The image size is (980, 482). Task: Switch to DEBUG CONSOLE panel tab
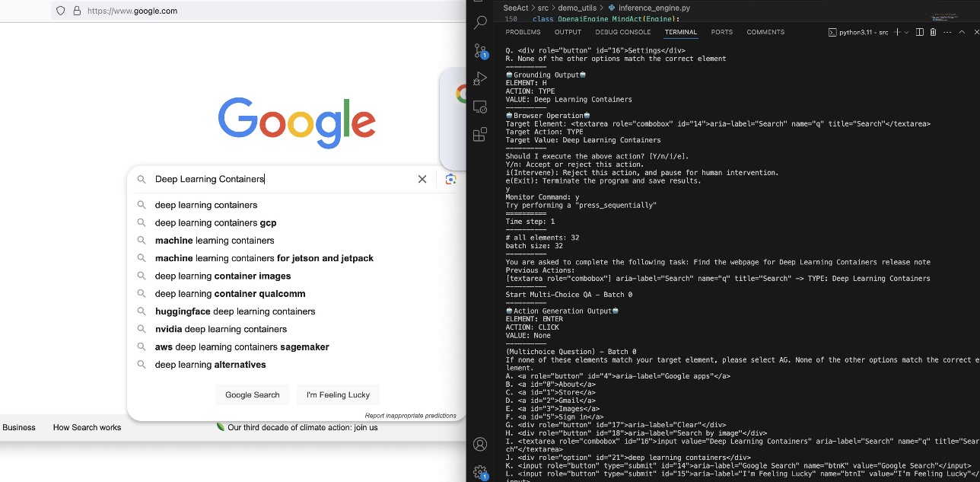[622, 32]
